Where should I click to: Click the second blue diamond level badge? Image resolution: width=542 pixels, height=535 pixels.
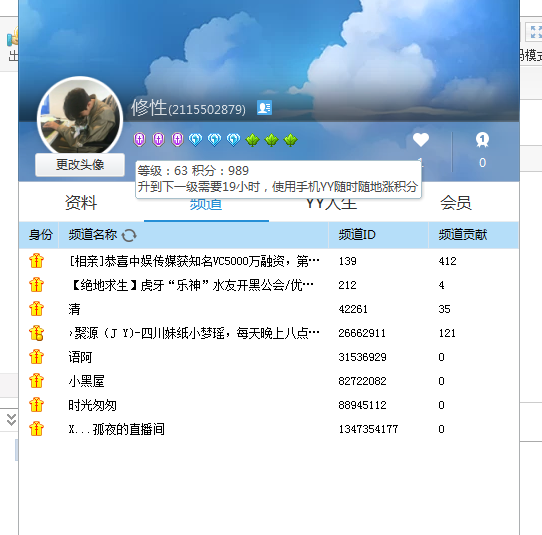pyautogui.click(x=215, y=140)
